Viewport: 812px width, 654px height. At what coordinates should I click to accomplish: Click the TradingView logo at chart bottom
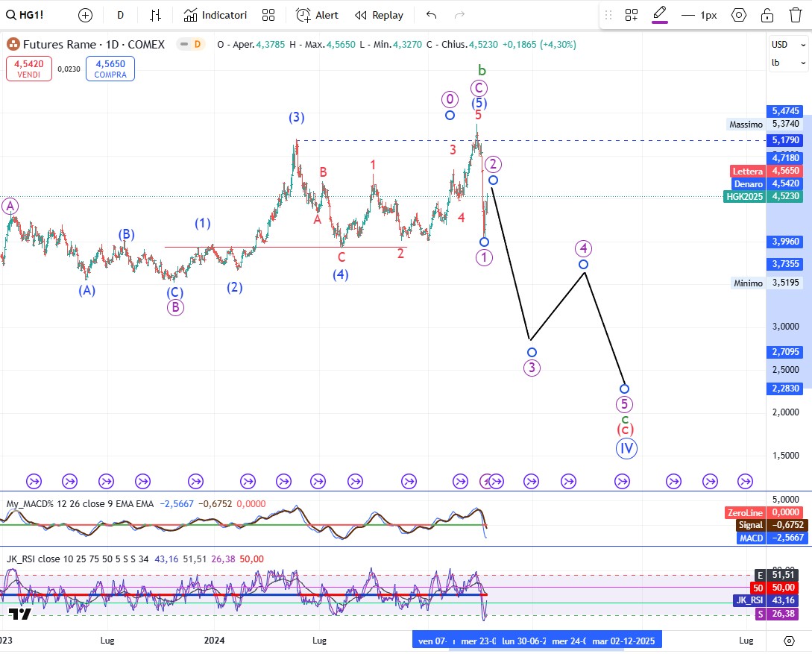tap(19, 614)
